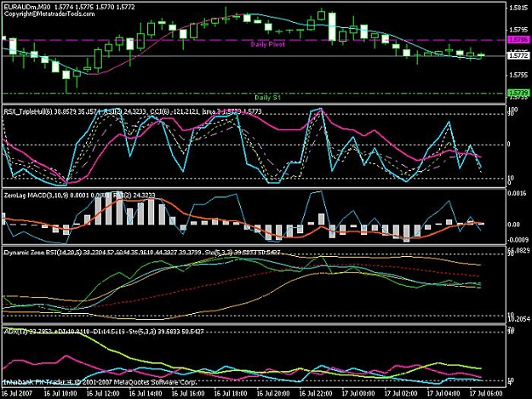Click the 10.2054 RSI scale value

[518, 319]
